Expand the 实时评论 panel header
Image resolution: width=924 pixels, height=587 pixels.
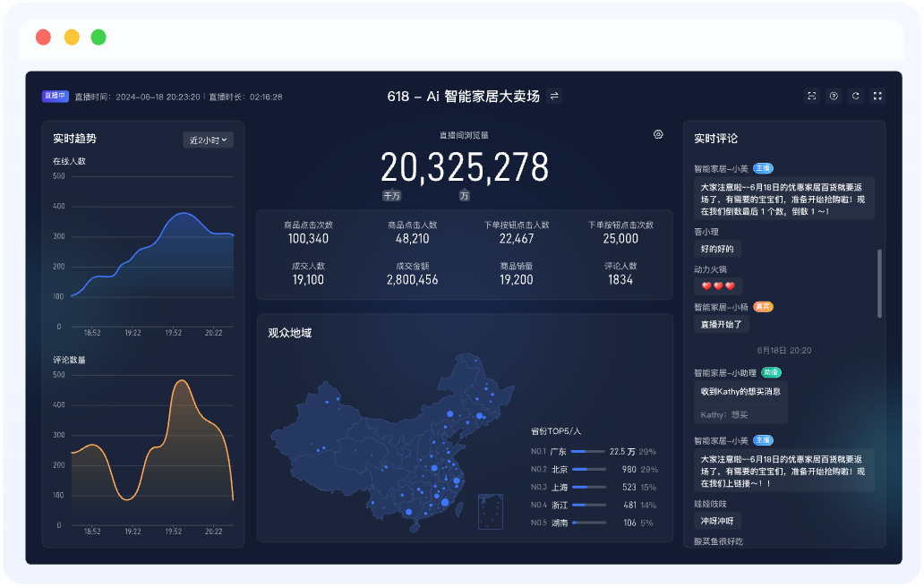[715, 139]
